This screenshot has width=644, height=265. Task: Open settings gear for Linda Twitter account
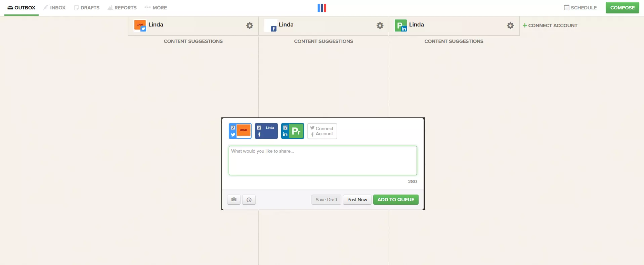click(250, 25)
